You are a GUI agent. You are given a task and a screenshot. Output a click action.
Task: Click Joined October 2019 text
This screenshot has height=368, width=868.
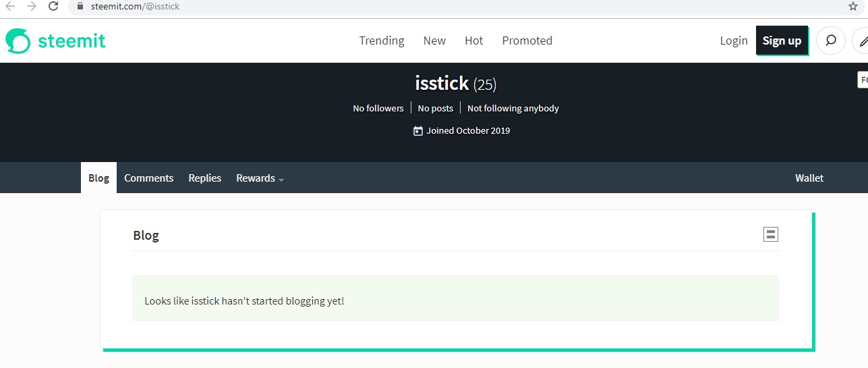point(468,130)
